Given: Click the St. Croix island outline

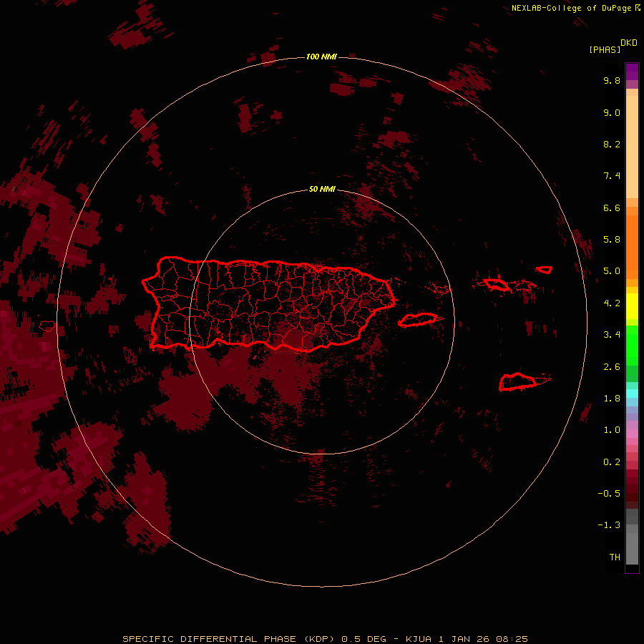Looking at the screenshot, I should [x=518, y=381].
